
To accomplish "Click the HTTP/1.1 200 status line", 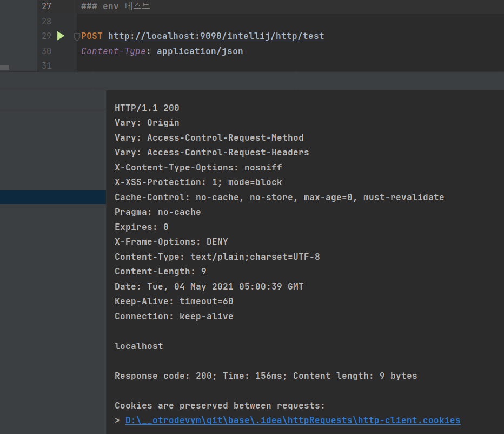I will (x=147, y=108).
